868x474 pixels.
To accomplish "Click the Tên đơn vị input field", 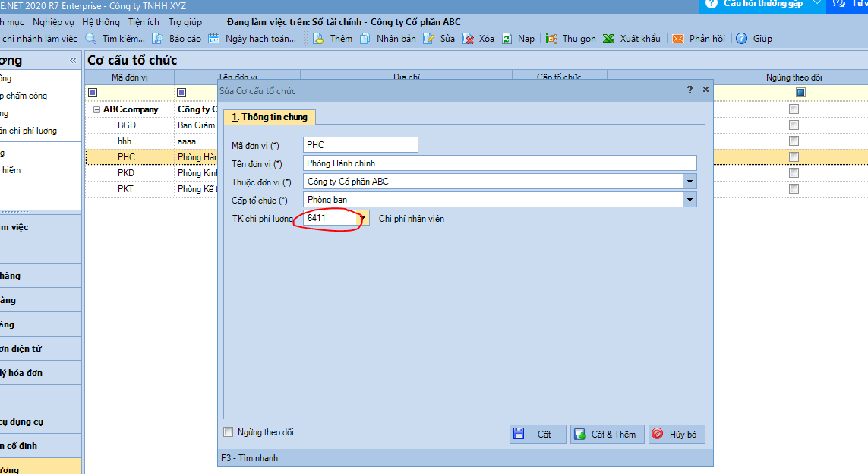I will [x=499, y=163].
